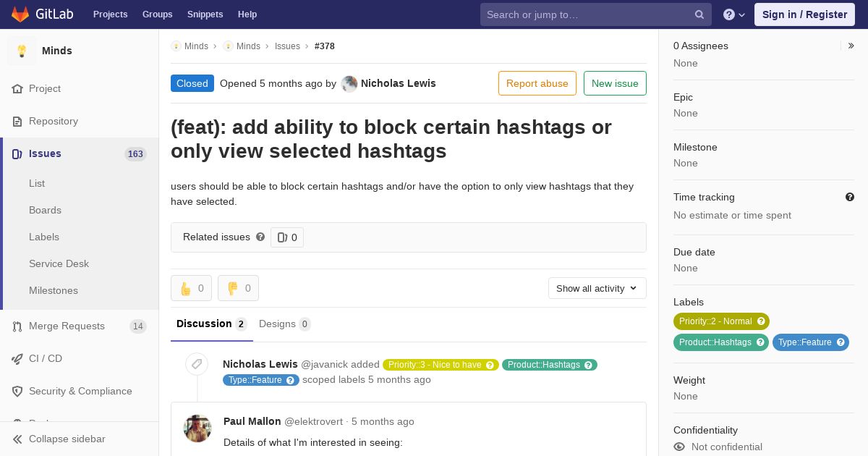The image size is (868, 456).
Task: Click second Minds project breadcrumb
Action: click(248, 46)
